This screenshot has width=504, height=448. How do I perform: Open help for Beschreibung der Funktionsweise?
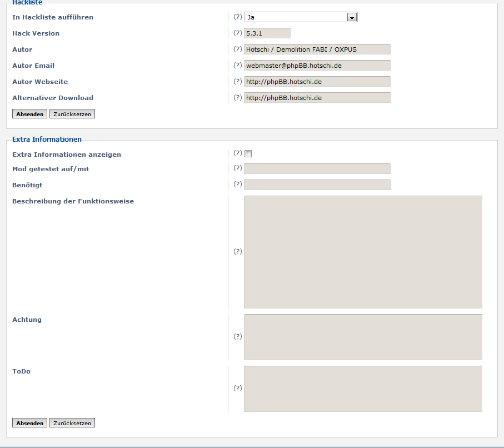[x=238, y=251]
